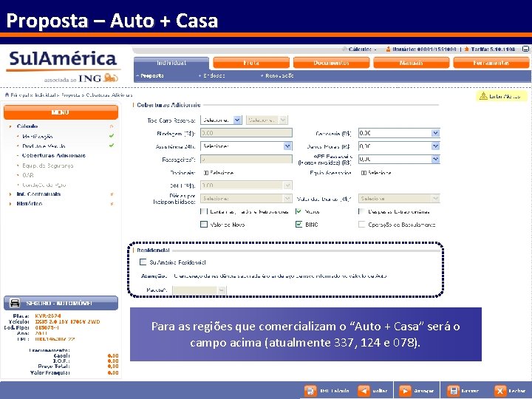Open Condição de Pgto in the side menu

[44, 185]
